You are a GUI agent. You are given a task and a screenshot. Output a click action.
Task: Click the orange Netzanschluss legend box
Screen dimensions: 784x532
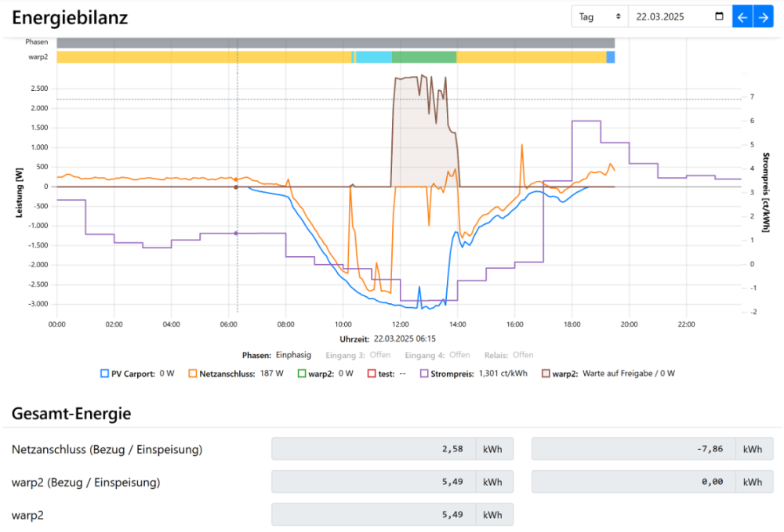click(x=192, y=374)
